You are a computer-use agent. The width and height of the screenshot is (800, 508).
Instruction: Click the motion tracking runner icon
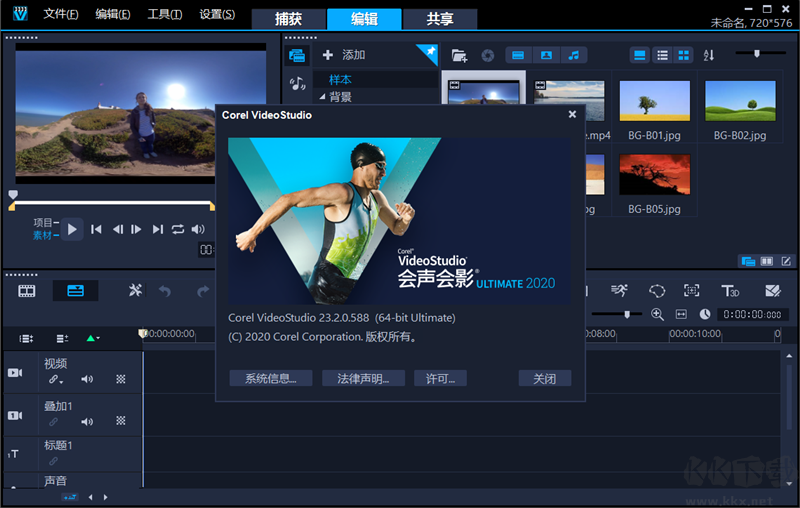pos(620,291)
